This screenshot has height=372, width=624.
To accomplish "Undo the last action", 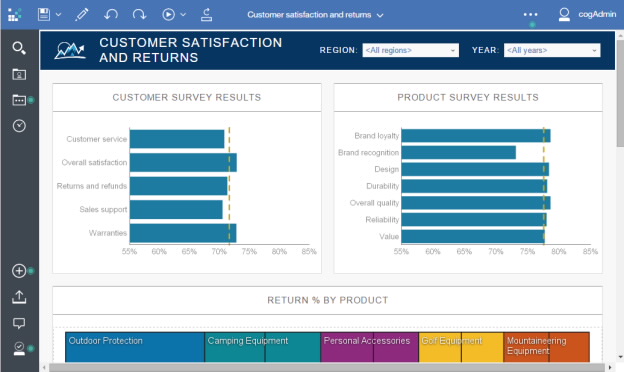I will pyautogui.click(x=111, y=15).
